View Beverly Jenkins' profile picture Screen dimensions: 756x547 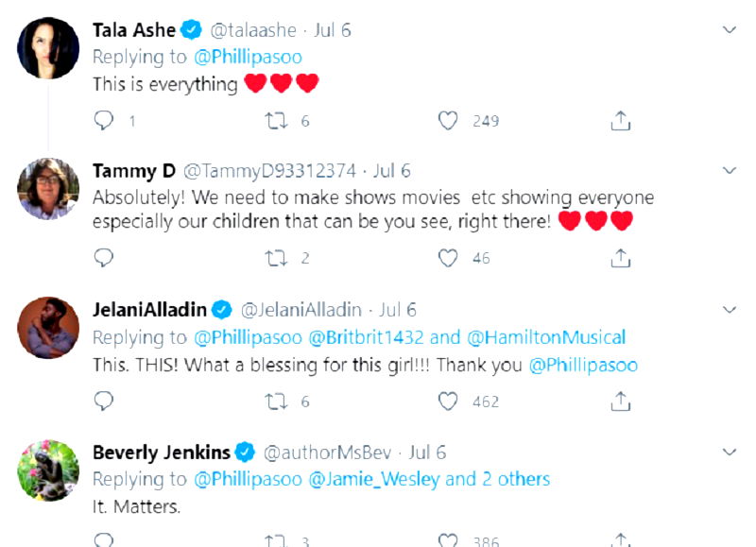48,470
